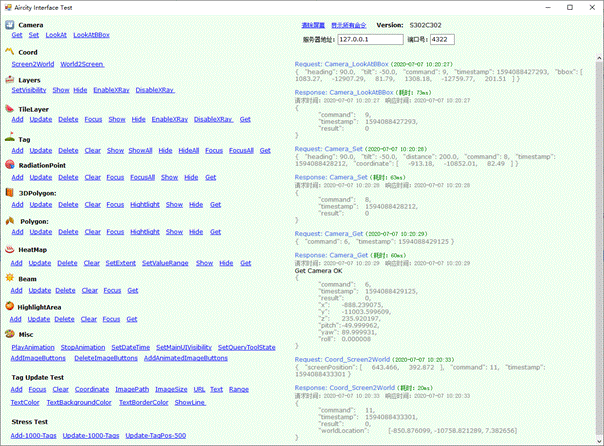Click Tag Update Test ImagePath link
Image resolution: width=604 pixels, height=446 pixels.
pyautogui.click(x=132, y=389)
